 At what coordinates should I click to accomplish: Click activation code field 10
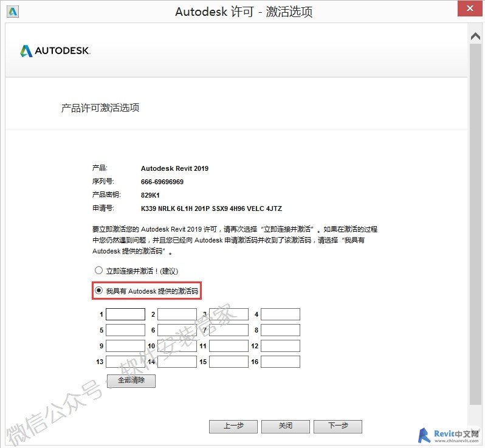177,346
